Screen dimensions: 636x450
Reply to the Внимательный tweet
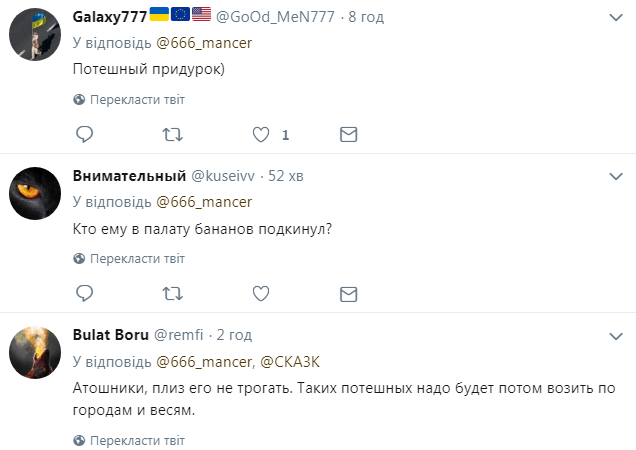(85, 293)
